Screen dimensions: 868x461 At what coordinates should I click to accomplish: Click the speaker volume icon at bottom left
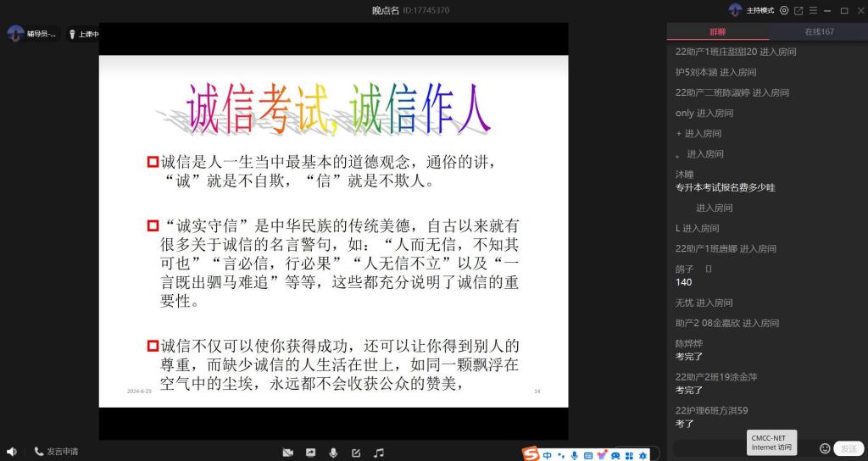click(x=11, y=452)
